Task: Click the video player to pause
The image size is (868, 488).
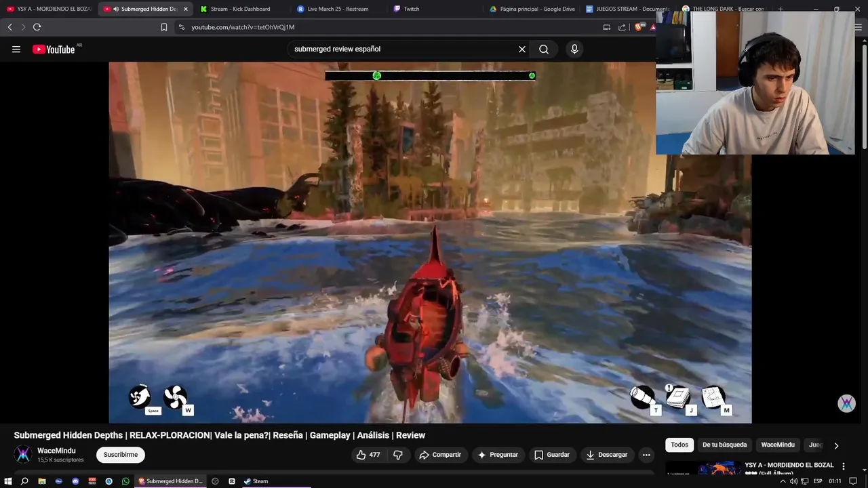Action: coord(430,243)
